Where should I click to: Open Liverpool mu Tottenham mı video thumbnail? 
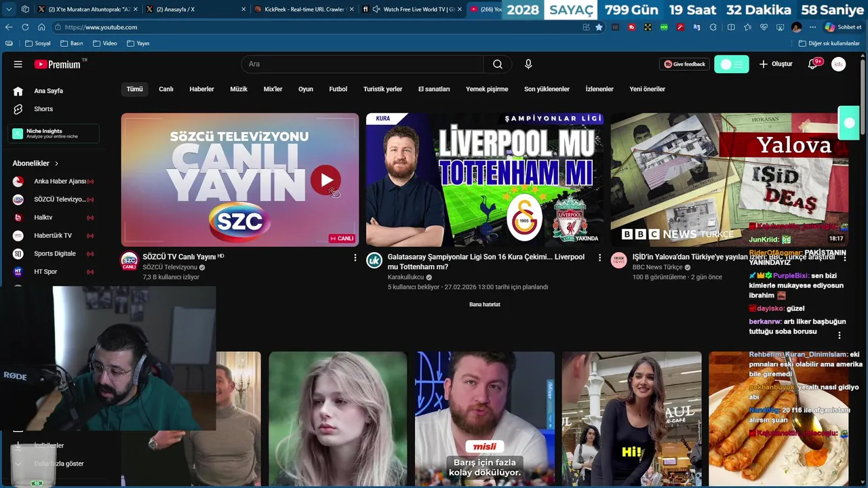pyautogui.click(x=485, y=180)
